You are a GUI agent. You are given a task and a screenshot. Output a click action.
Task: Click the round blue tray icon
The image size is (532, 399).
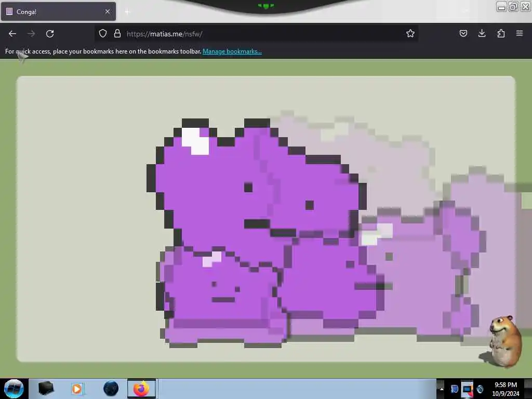click(x=480, y=389)
